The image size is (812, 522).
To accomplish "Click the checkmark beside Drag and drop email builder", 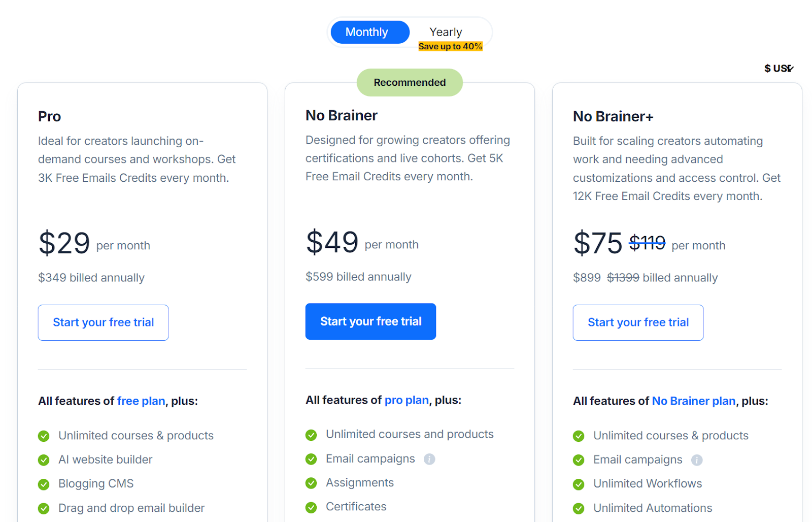I will pyautogui.click(x=44, y=508).
